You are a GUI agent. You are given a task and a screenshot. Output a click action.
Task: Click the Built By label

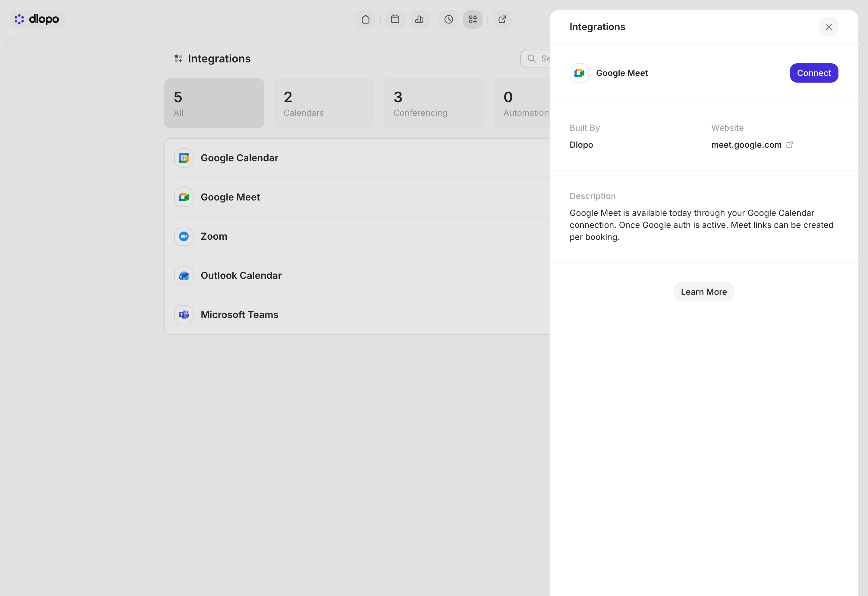pos(584,128)
